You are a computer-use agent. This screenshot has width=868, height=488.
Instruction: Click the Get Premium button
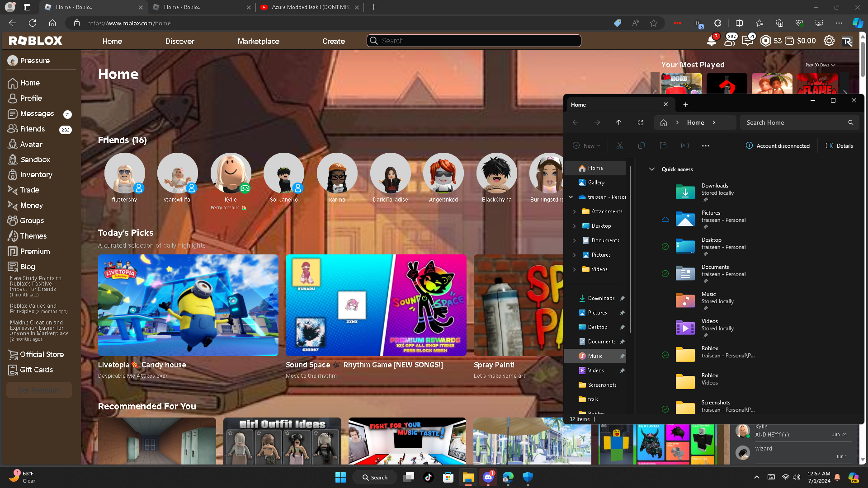point(39,390)
